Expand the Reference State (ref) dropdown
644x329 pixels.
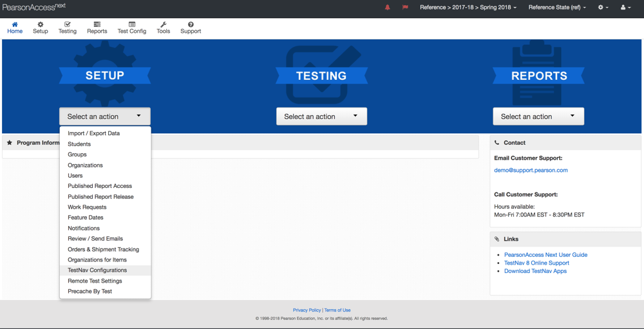(557, 8)
